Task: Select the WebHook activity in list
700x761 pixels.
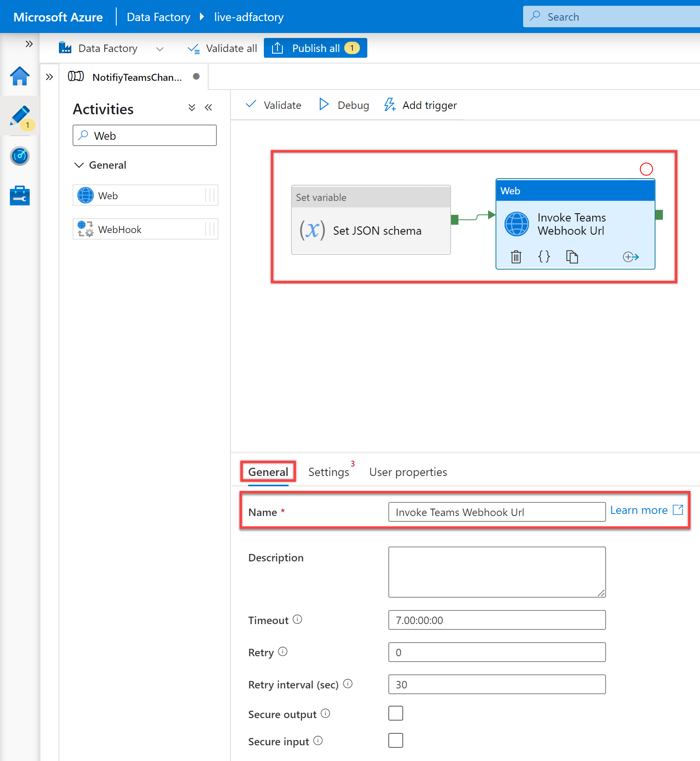Action: (x=146, y=229)
